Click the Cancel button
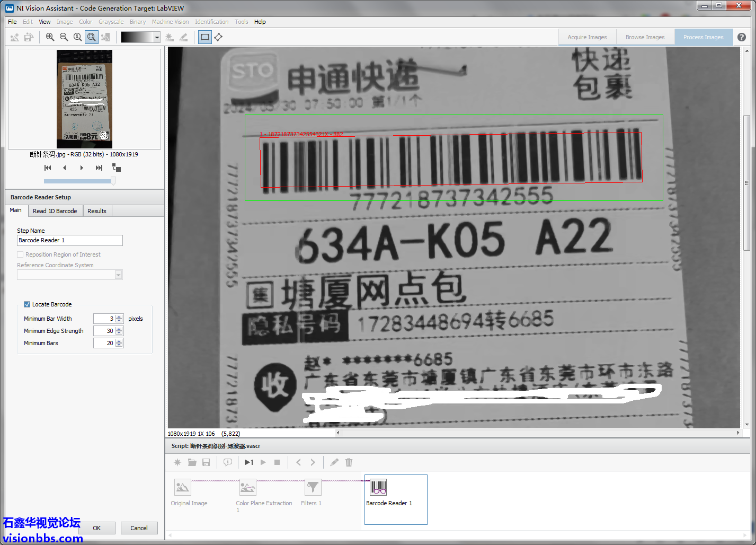Image resolution: width=756 pixels, height=545 pixels. pos(139,528)
